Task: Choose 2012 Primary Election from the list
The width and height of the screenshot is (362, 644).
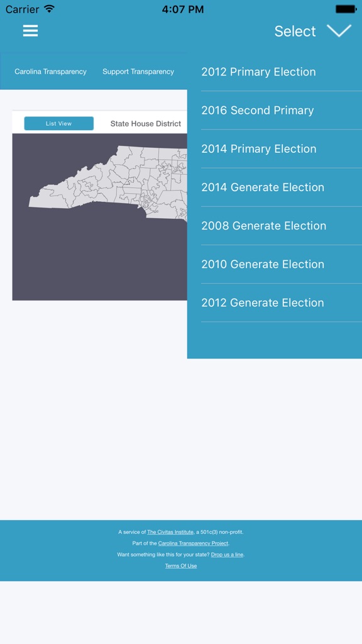Action: tap(259, 72)
